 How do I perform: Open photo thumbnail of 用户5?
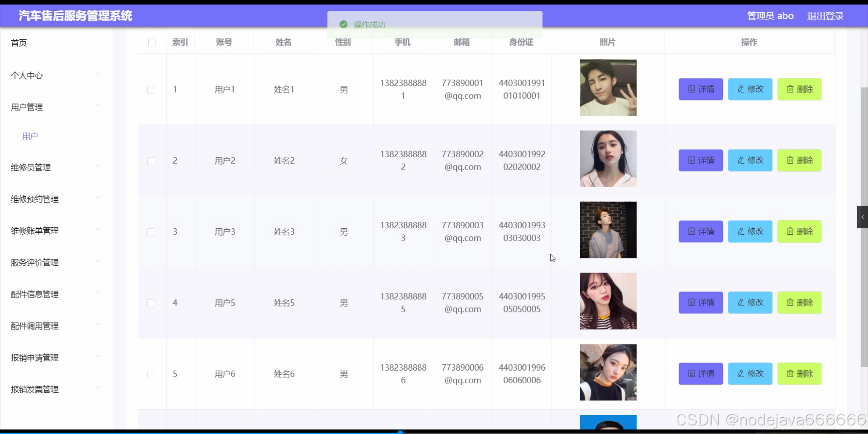click(x=608, y=301)
